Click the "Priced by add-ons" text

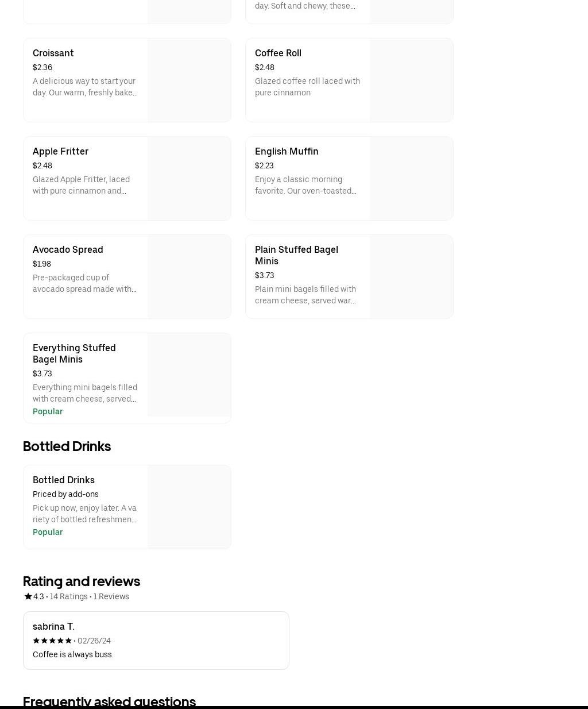65,494
